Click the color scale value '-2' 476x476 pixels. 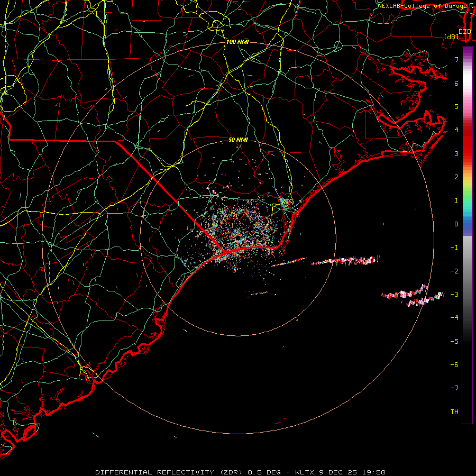tap(454, 271)
